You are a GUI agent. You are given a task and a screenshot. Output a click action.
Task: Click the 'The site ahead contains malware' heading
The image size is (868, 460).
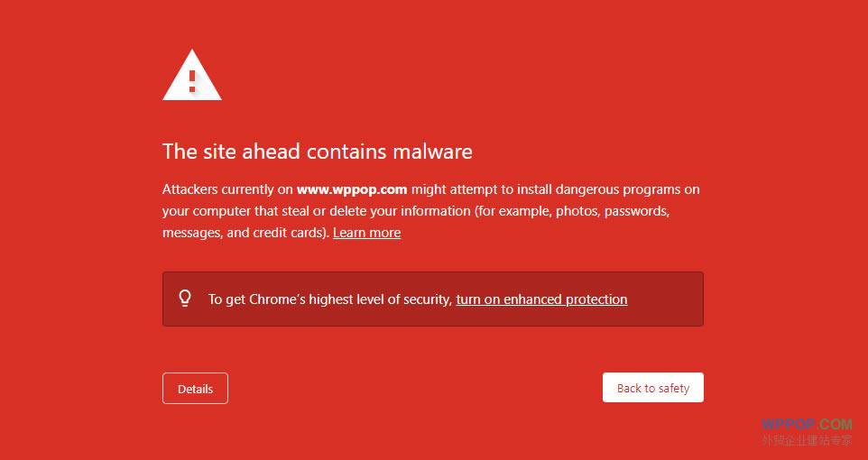(x=317, y=151)
